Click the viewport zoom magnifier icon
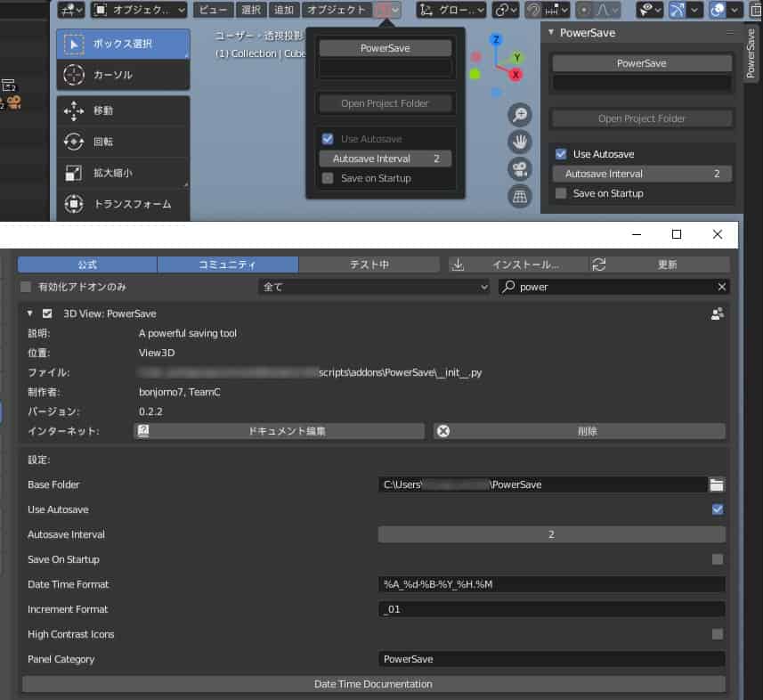The height and width of the screenshot is (700, 763). pos(520,115)
